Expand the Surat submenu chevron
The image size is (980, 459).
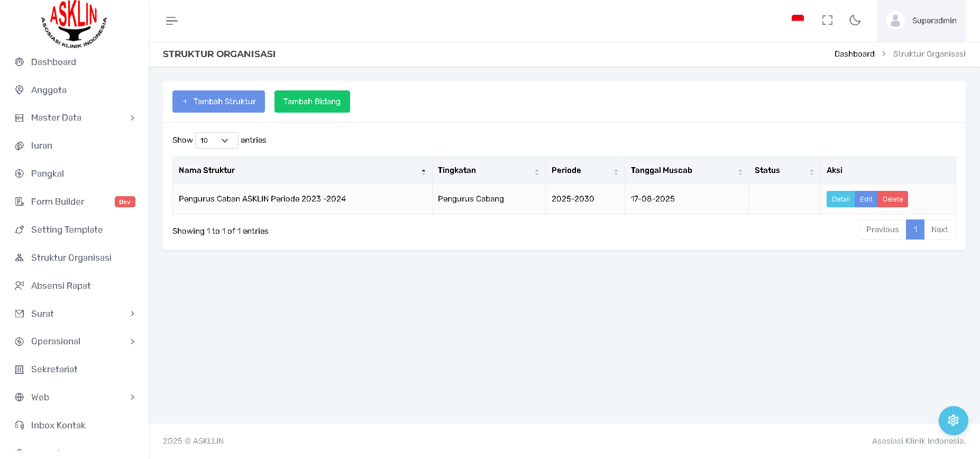(x=132, y=314)
